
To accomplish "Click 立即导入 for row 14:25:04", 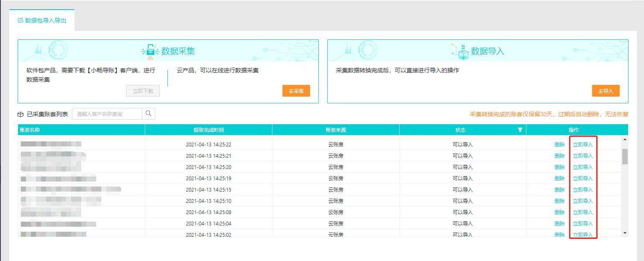I will click(x=583, y=224).
